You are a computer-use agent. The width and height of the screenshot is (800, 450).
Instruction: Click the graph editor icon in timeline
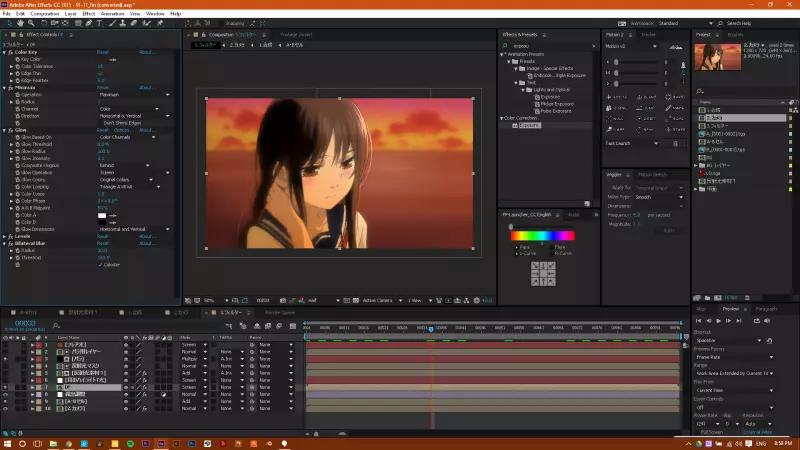(293, 326)
